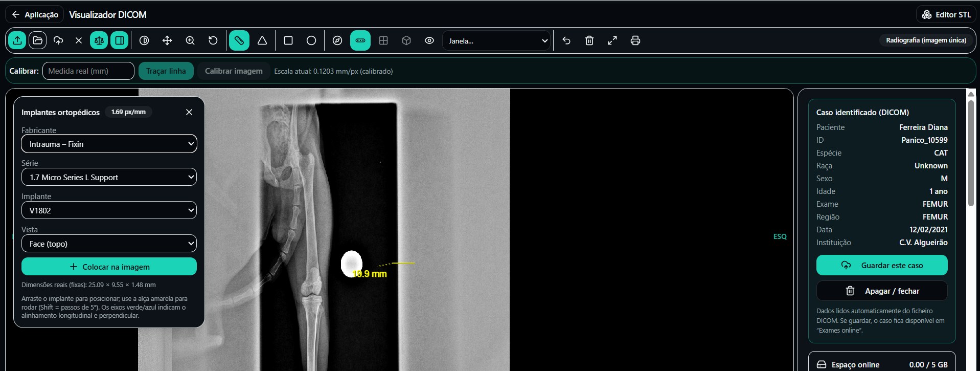Toggle the eye visibility icon
The width and height of the screenshot is (980, 371).
pos(429,40)
